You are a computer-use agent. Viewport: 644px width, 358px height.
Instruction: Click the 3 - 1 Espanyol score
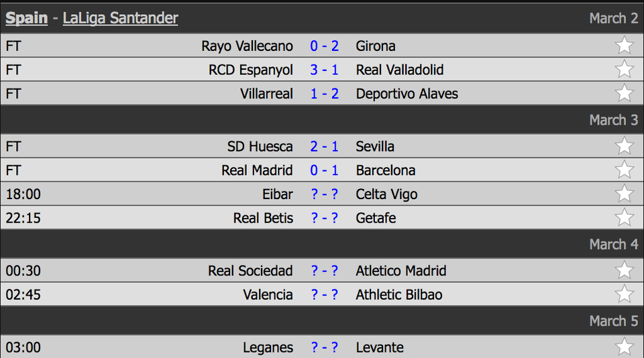point(324,70)
